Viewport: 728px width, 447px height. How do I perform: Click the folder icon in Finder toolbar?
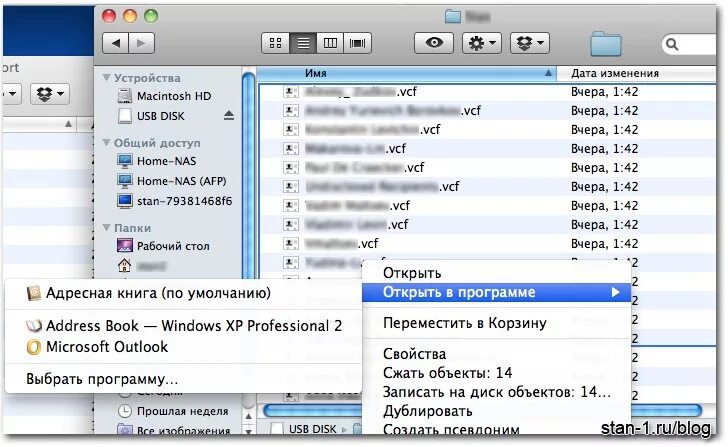[x=605, y=44]
